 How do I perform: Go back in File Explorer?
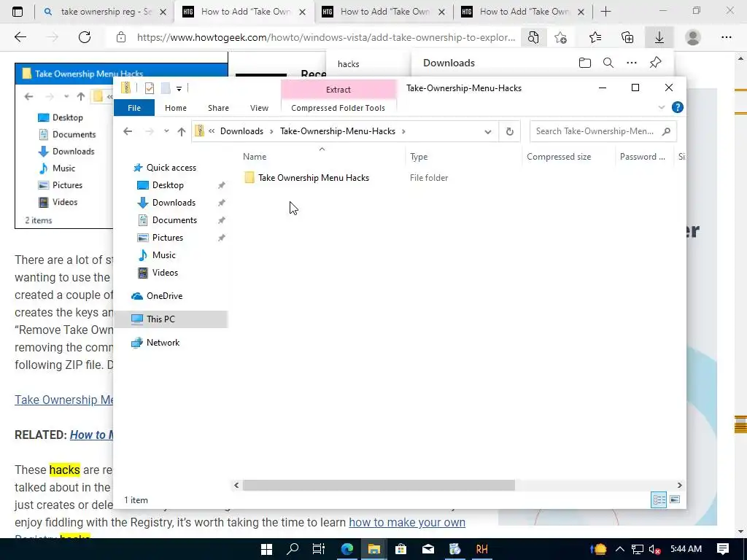(127, 131)
